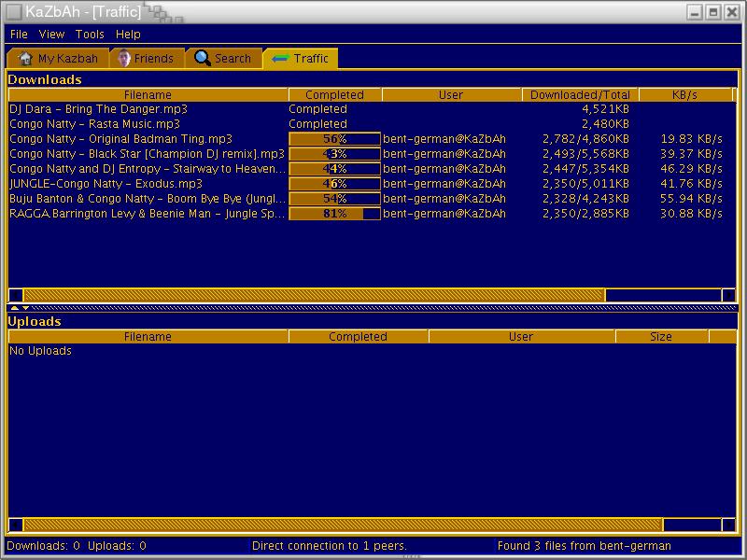
Task: Click the 19.83 KB/s speed cell
Action: pos(691,139)
